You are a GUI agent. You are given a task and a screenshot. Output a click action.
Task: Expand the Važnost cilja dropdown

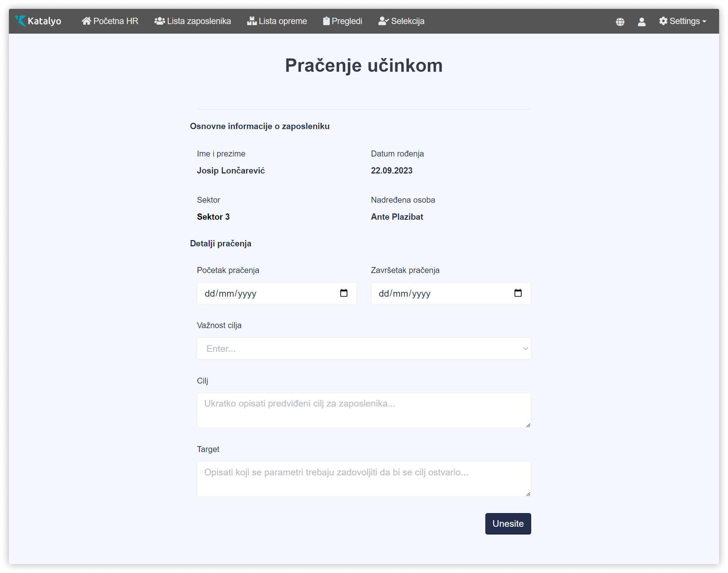click(x=364, y=348)
